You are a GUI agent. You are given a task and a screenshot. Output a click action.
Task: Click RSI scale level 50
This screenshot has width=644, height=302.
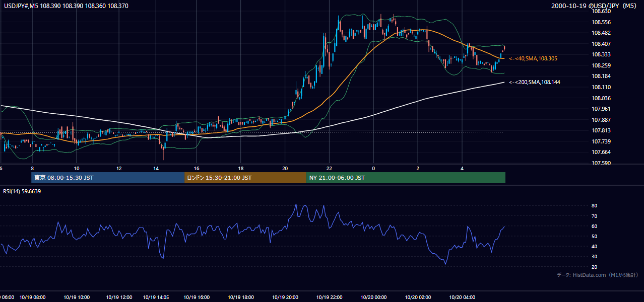pos(595,236)
